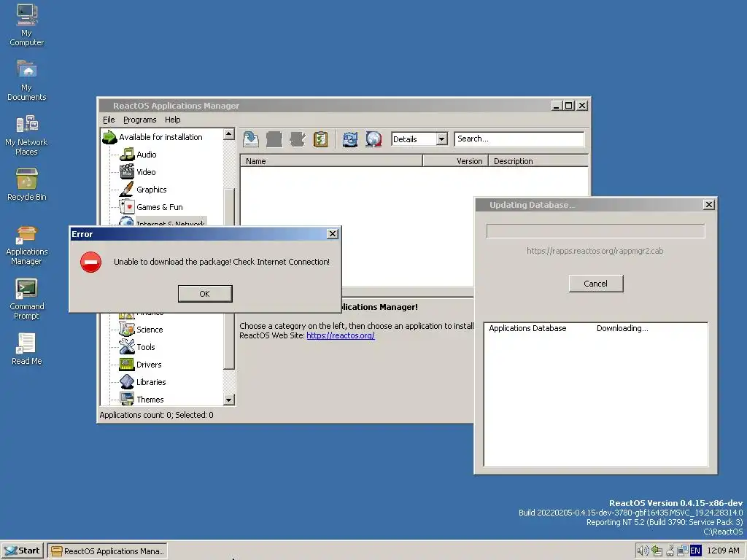Click the EN language indicator
Screen dimensions: 747x560
tap(695, 551)
